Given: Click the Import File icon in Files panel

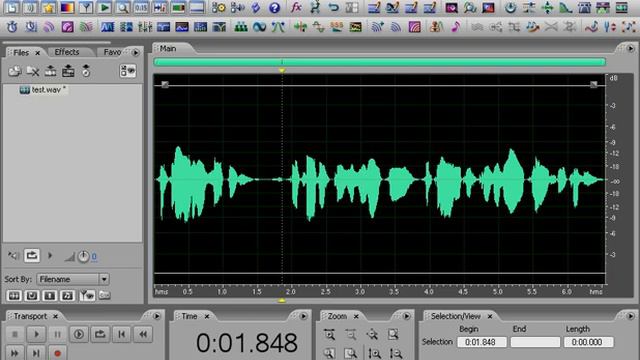Looking at the screenshot, I should (15, 71).
